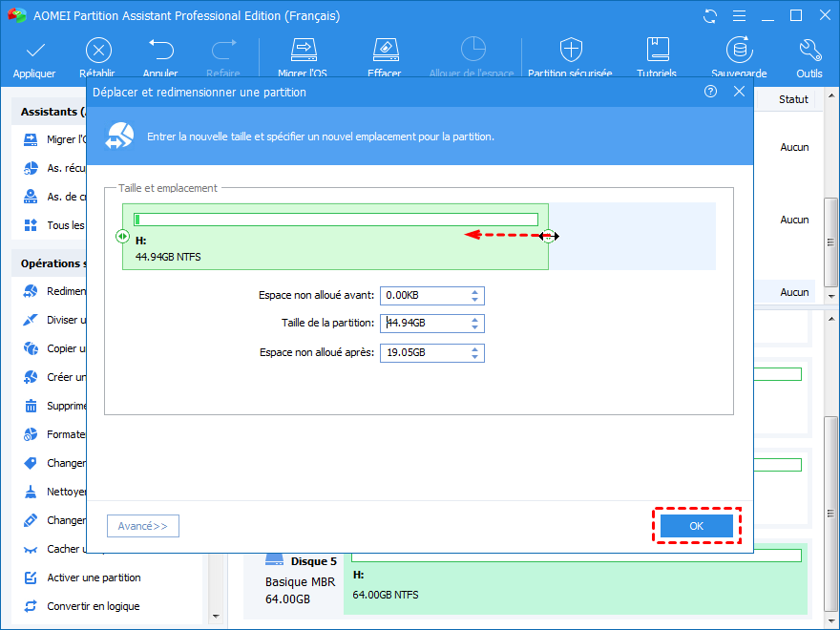Click partition list scrollbar down arrow
The width and height of the screenshot is (840, 630).
831,296
